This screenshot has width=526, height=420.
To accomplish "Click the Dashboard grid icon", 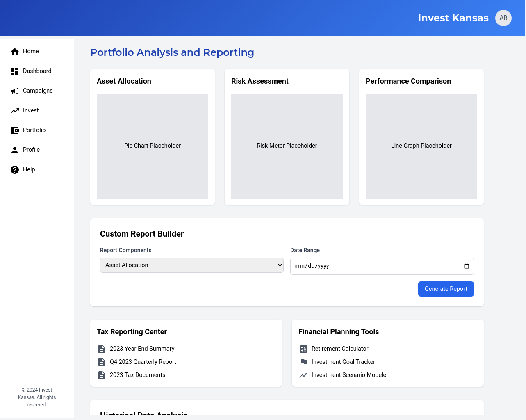I will coord(15,71).
